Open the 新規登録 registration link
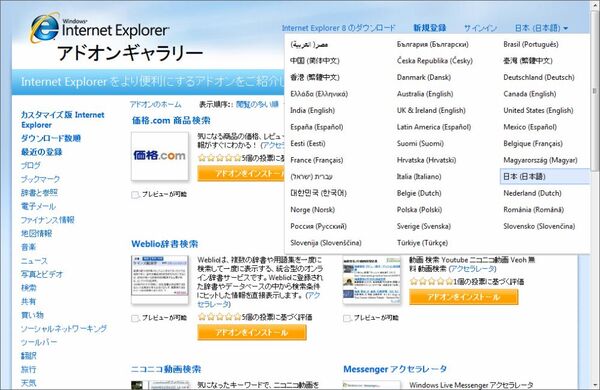 (x=430, y=28)
